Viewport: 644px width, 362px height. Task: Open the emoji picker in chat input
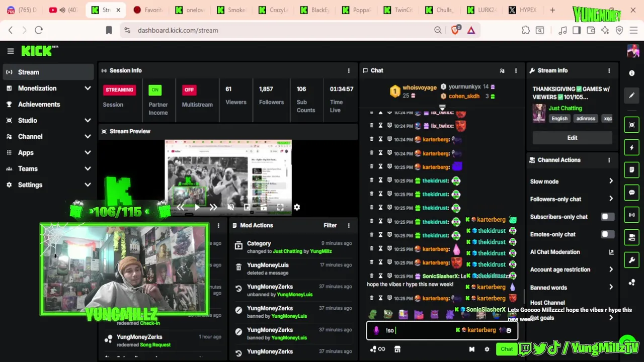click(x=509, y=330)
